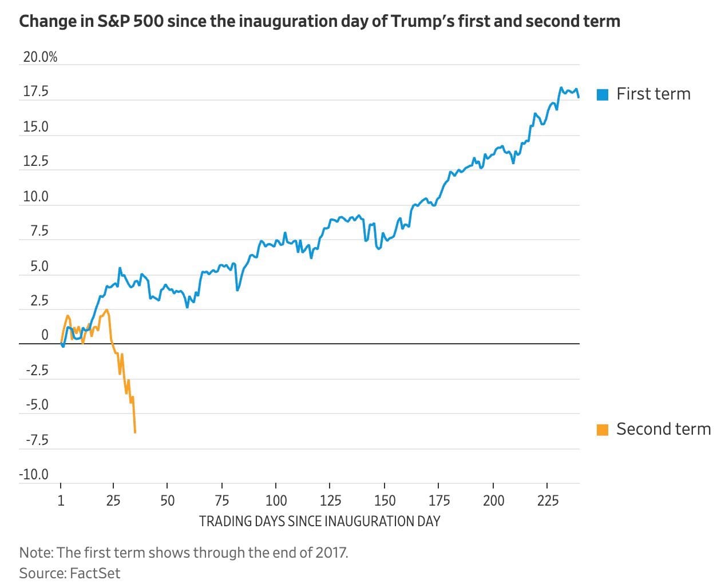Click the x-axis tick labeled 100
The height and width of the screenshot is (588, 725).
pyautogui.click(x=276, y=501)
